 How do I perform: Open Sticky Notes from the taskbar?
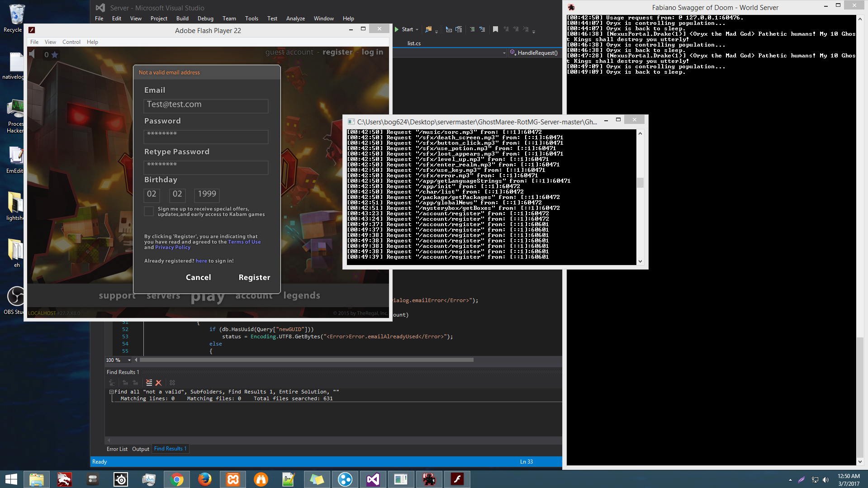tap(317, 479)
